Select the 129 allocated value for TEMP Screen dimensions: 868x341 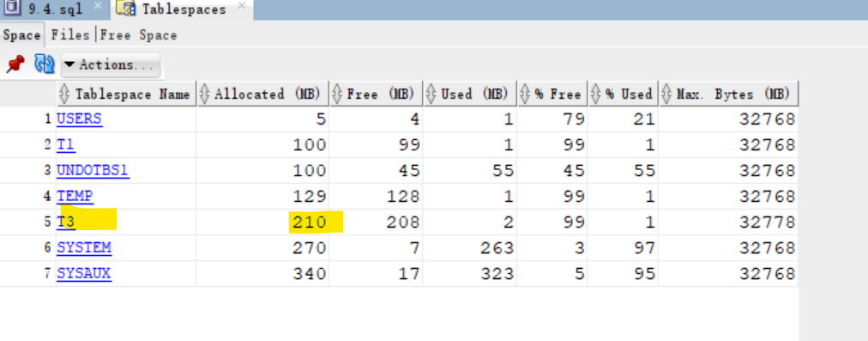[309, 197]
